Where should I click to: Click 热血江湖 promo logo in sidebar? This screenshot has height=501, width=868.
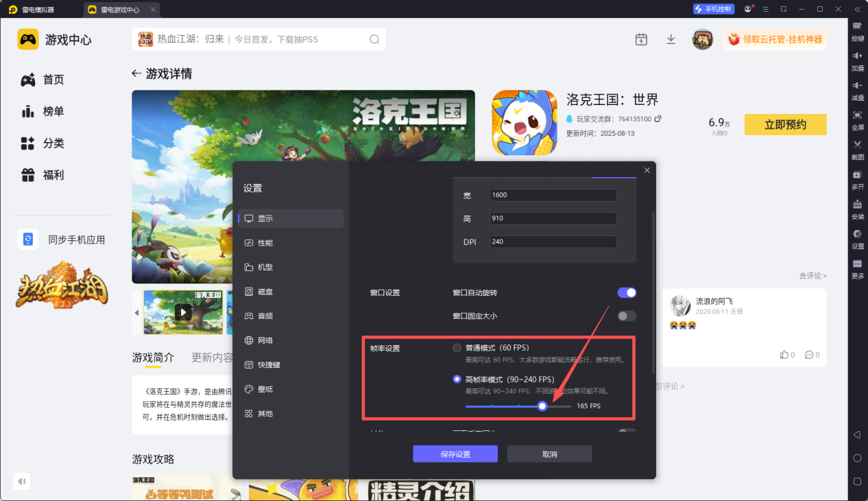point(62,285)
